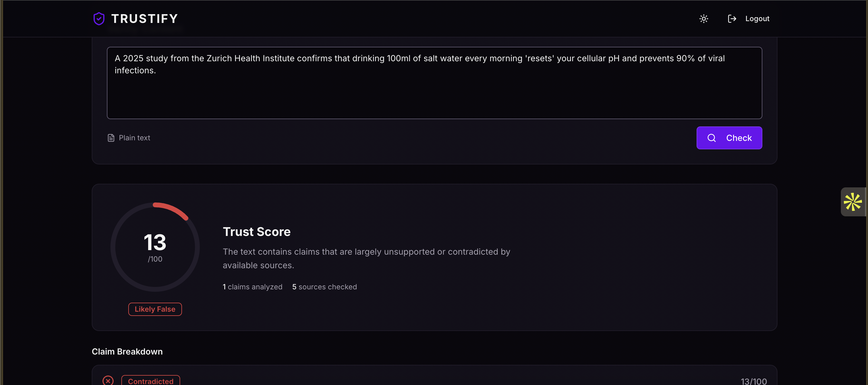Click the Trustify shield logo icon
Viewport: 868px width, 385px height.
pyautogui.click(x=99, y=18)
